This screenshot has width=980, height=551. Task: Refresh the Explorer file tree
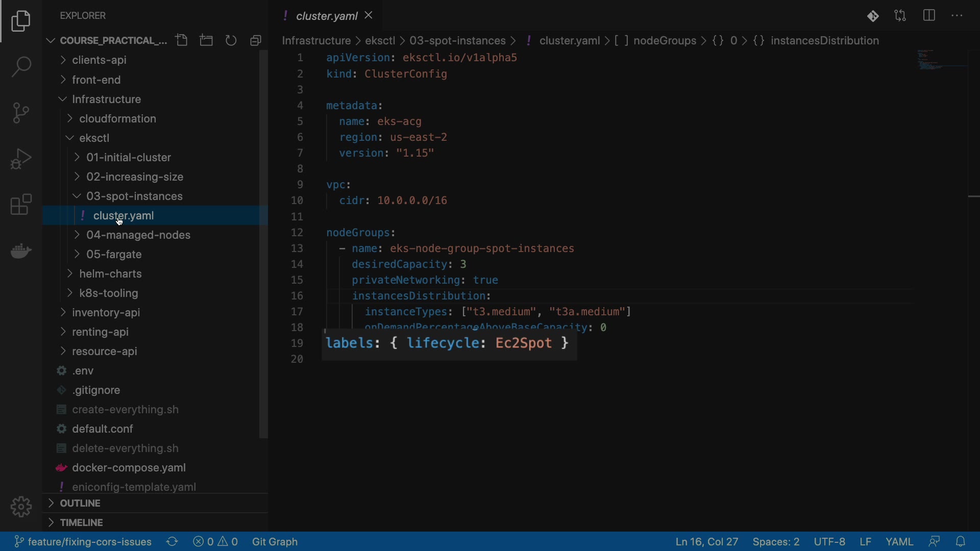tap(231, 40)
